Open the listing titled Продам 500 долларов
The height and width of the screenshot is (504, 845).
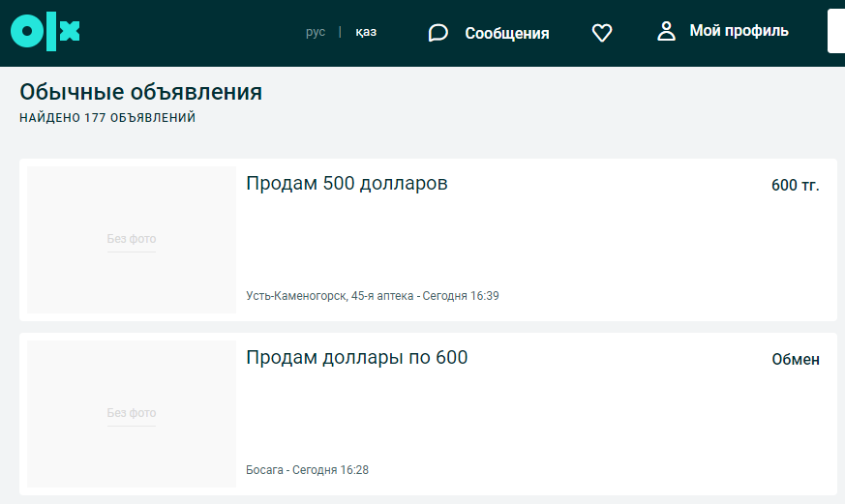coord(347,183)
